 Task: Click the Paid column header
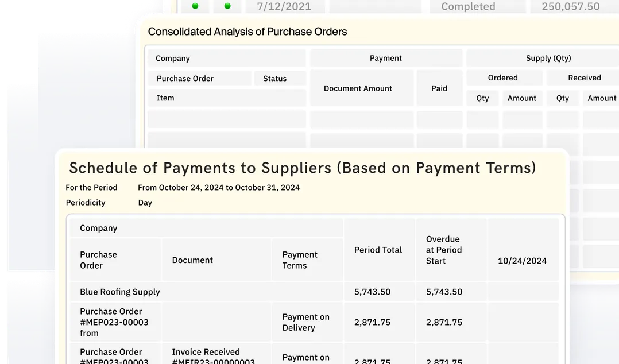(x=439, y=88)
